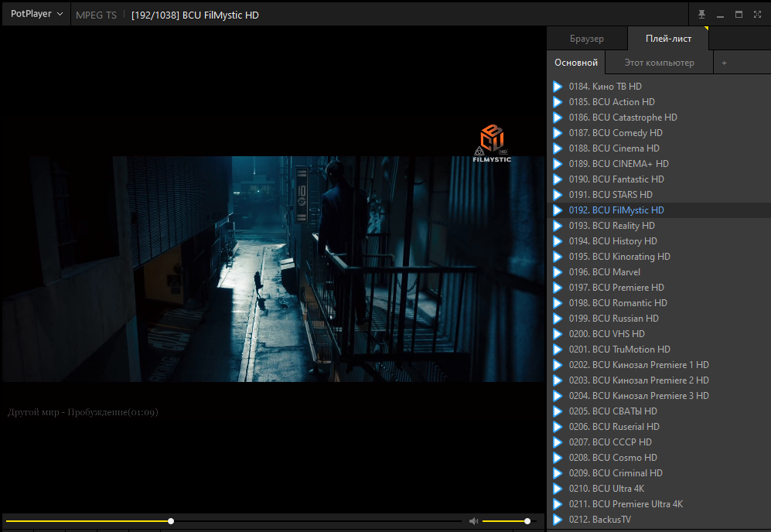Click subtitle text Другой мир - Пробуждение
771x532 pixels.
(83, 412)
